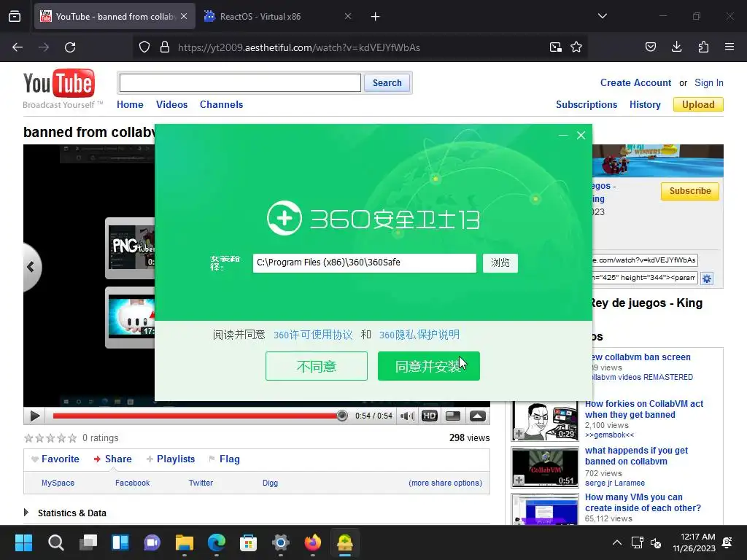Toggle wide player size button
Viewport: 747px width, 560px height.
click(453, 416)
